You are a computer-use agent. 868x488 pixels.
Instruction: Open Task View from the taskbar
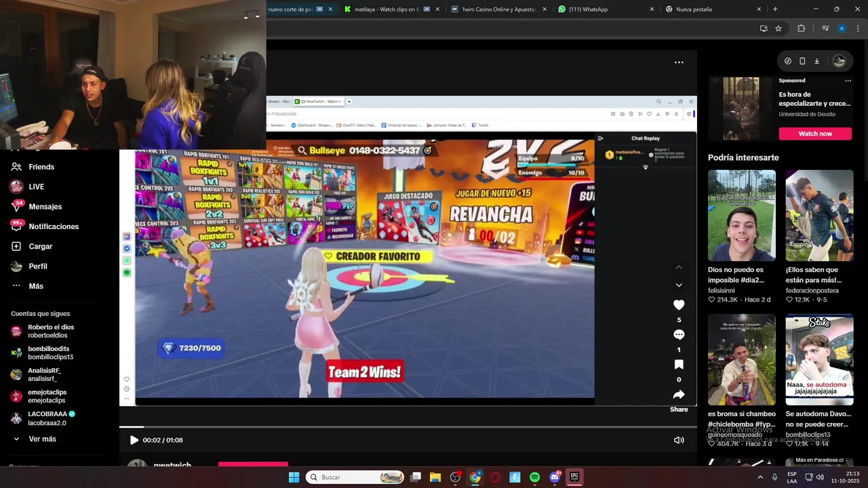point(416,477)
